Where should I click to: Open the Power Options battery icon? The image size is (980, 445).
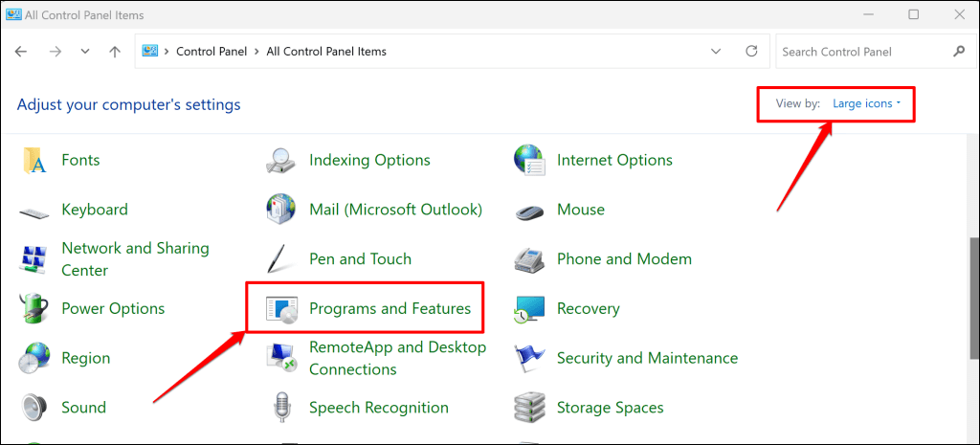pos(34,309)
